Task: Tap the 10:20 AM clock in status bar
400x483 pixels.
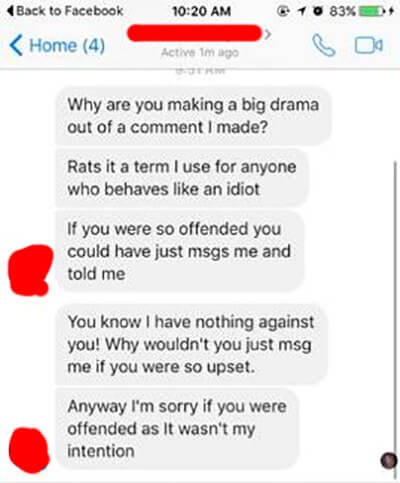Action: pos(202,11)
